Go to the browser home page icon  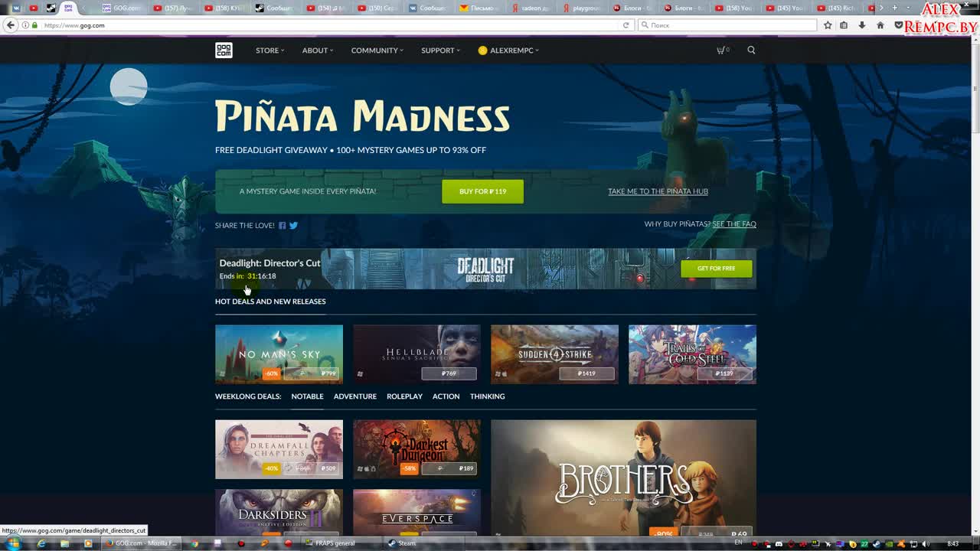pyautogui.click(x=880, y=25)
